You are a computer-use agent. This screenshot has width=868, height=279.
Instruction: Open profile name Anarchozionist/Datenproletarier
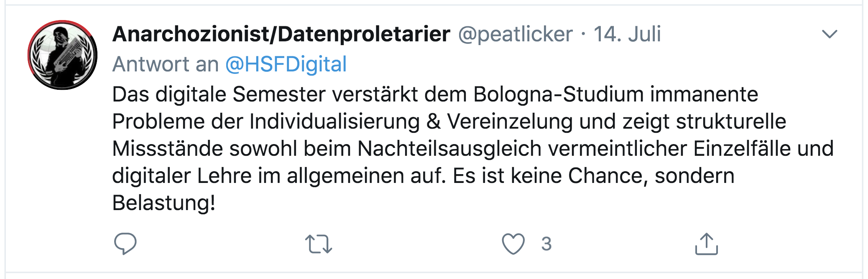(281, 34)
